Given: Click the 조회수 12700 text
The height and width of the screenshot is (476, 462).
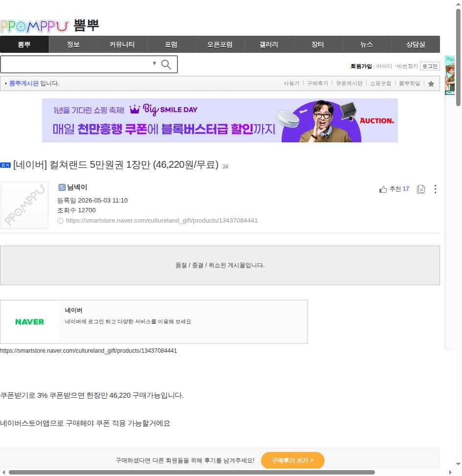Looking at the screenshot, I should click(76, 210).
